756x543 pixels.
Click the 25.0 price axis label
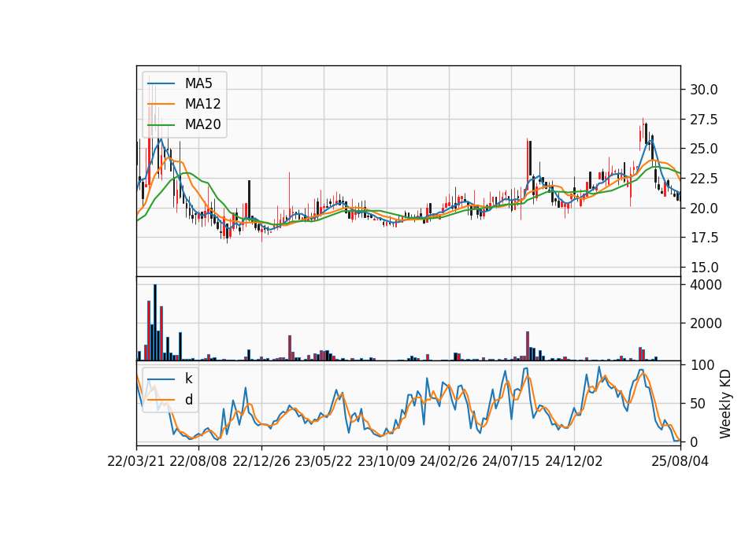703,149
